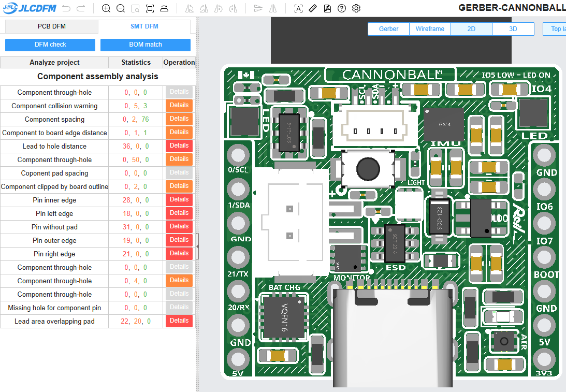Switch to the PCB DFM tab

click(x=52, y=26)
